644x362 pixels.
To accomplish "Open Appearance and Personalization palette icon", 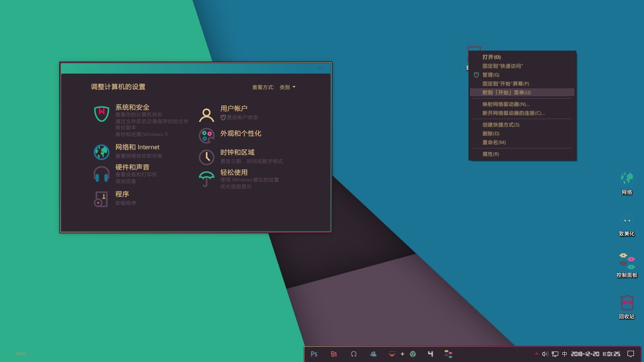I will [206, 136].
